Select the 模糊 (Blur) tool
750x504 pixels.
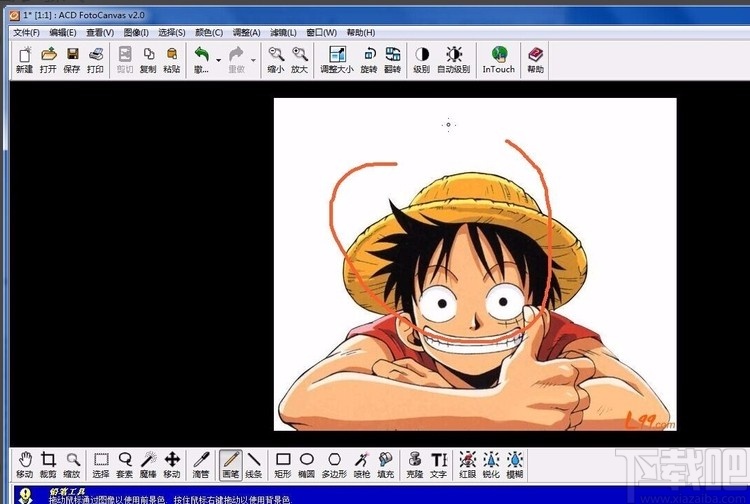click(x=515, y=465)
